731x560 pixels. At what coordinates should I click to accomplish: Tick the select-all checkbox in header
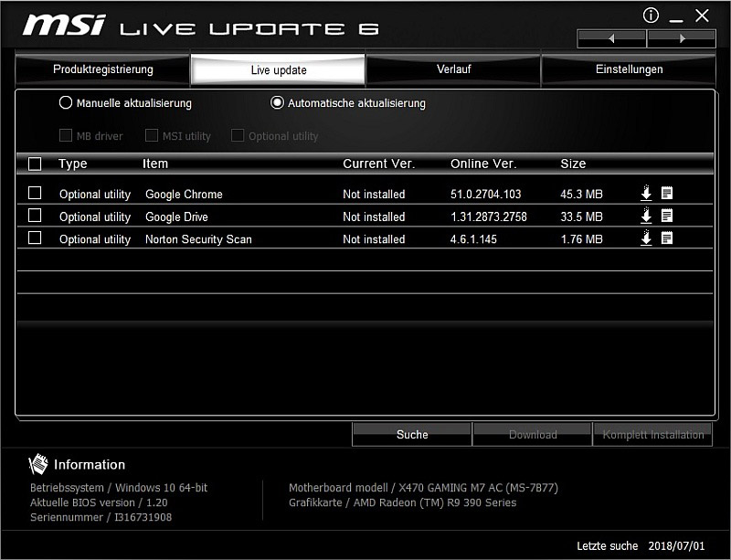[x=35, y=164]
